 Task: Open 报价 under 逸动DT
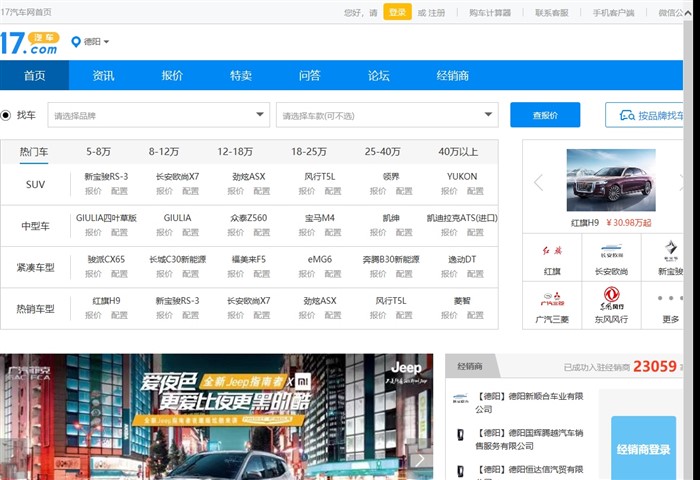click(449, 274)
